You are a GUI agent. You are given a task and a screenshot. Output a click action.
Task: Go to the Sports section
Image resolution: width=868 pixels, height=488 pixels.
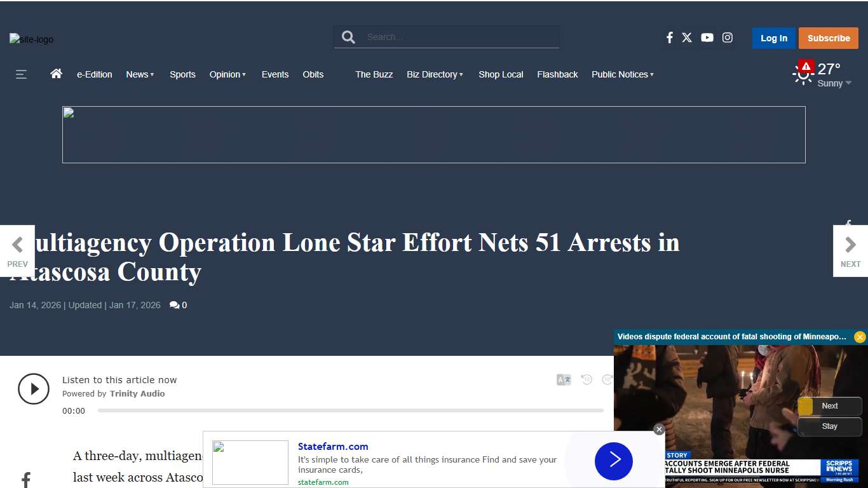click(182, 74)
